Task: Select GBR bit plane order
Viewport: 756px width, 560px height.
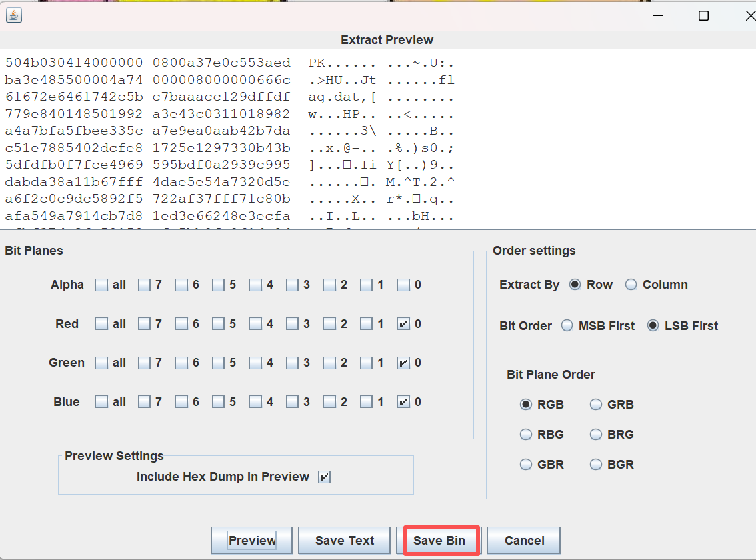Action: [526, 465]
